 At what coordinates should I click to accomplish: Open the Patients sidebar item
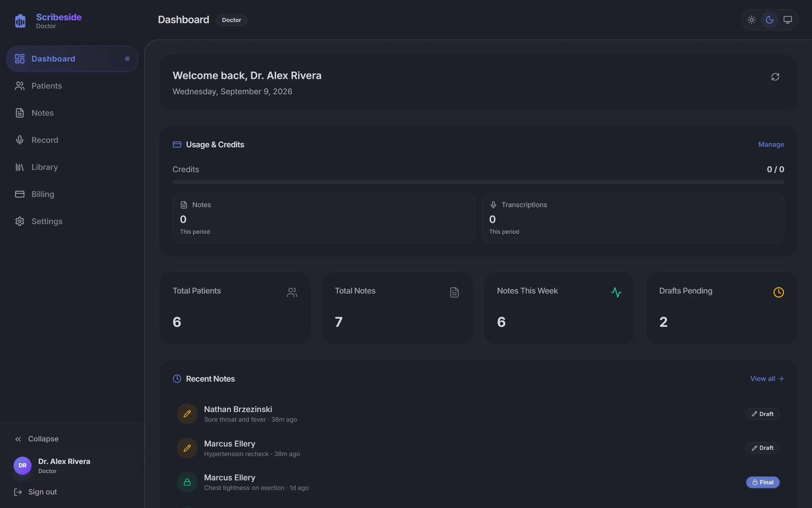point(72,86)
